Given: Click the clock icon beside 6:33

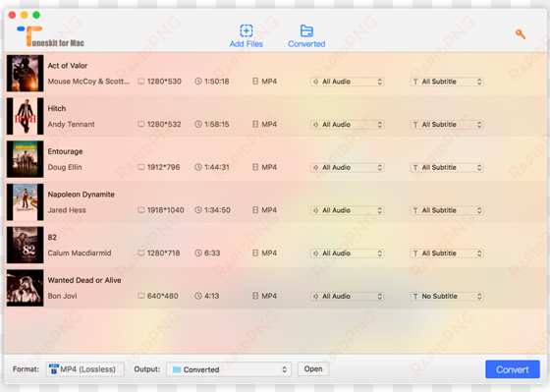Looking at the screenshot, I should tap(198, 253).
